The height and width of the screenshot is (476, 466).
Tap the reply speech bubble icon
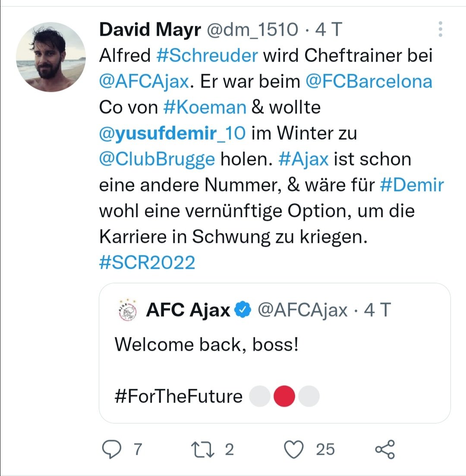(x=111, y=449)
